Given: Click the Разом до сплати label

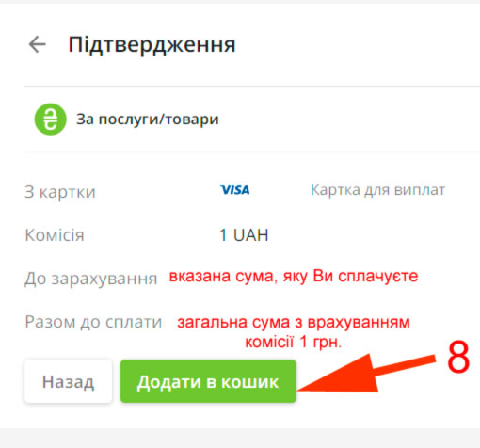Looking at the screenshot, I should (93, 322).
